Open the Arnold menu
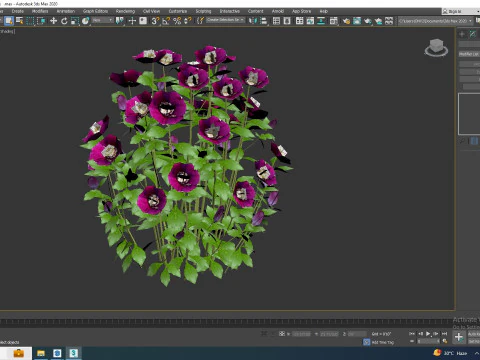The height and width of the screenshot is (360, 480). (x=278, y=11)
